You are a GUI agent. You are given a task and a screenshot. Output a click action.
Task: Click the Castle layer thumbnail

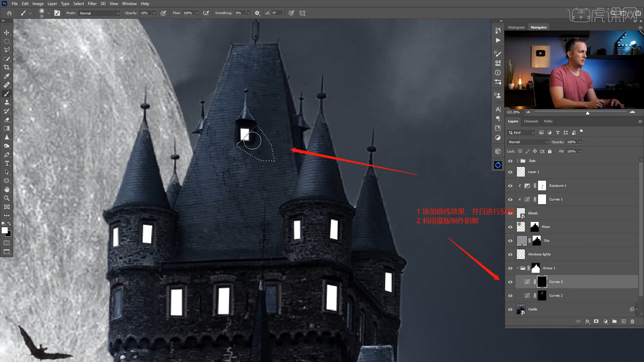tap(521, 309)
